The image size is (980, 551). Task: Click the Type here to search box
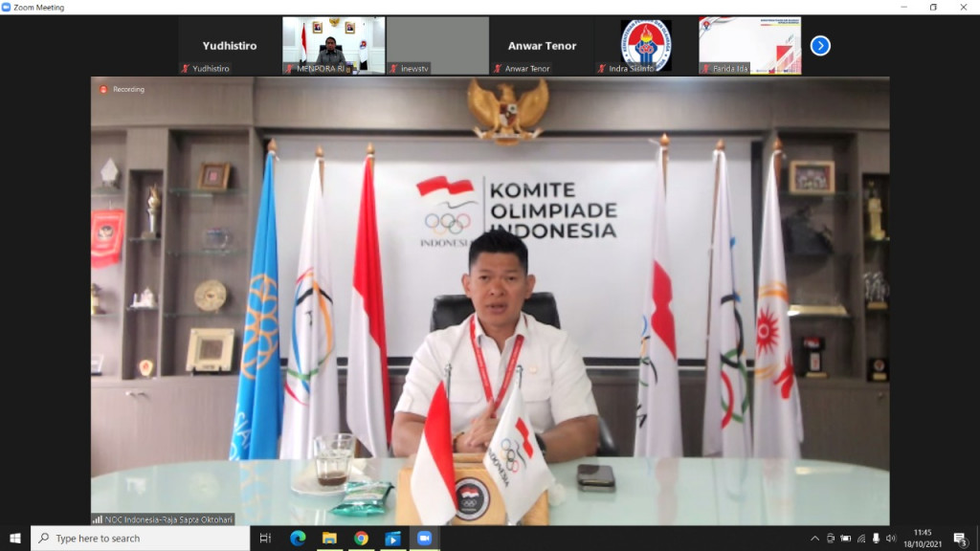tap(140, 538)
